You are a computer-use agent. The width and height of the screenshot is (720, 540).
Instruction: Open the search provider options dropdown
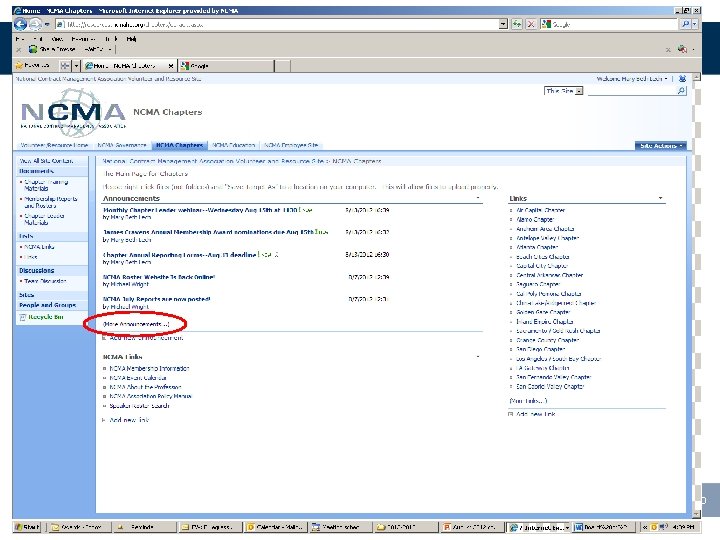(x=695, y=24)
